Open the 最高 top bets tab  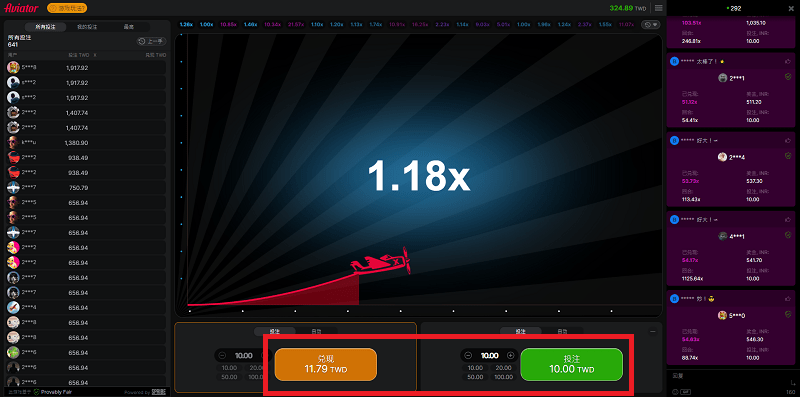(129, 27)
